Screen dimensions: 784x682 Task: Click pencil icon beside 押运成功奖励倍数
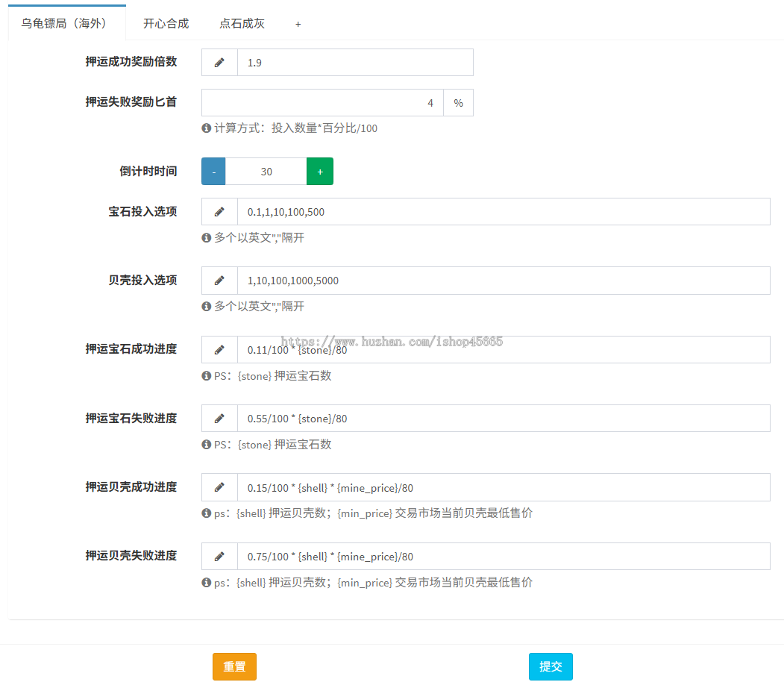click(219, 63)
